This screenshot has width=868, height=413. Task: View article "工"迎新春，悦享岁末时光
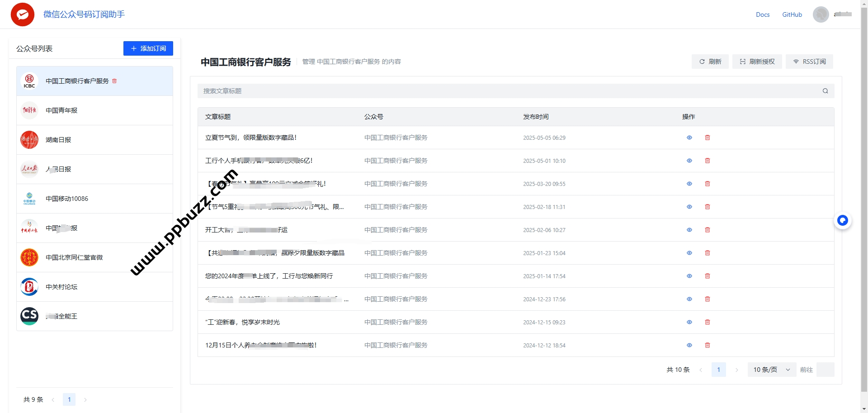(x=689, y=322)
